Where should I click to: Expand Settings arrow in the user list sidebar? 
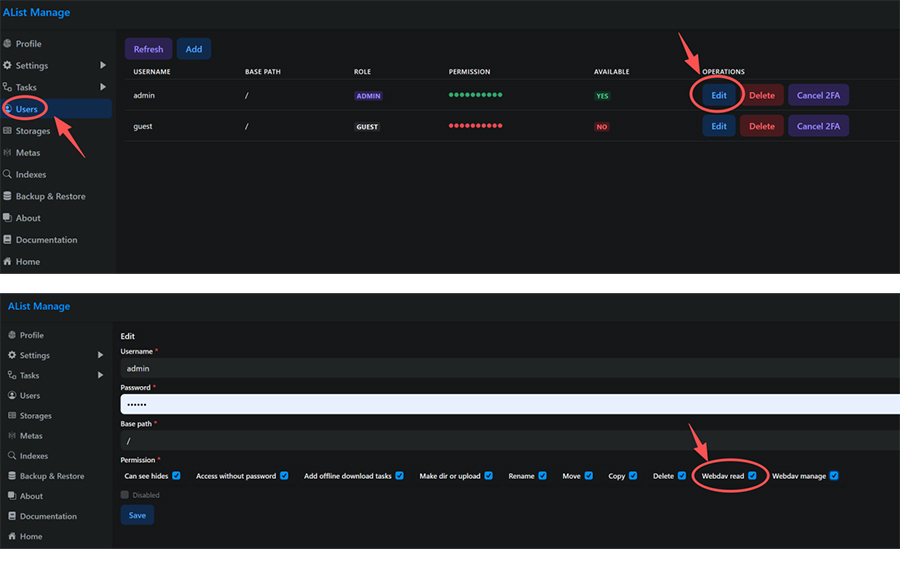[103, 66]
